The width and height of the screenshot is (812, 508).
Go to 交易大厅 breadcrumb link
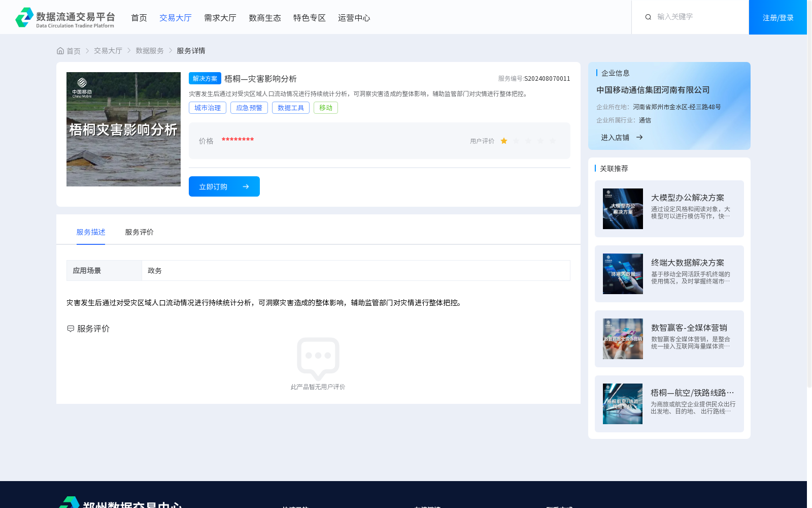coord(108,51)
